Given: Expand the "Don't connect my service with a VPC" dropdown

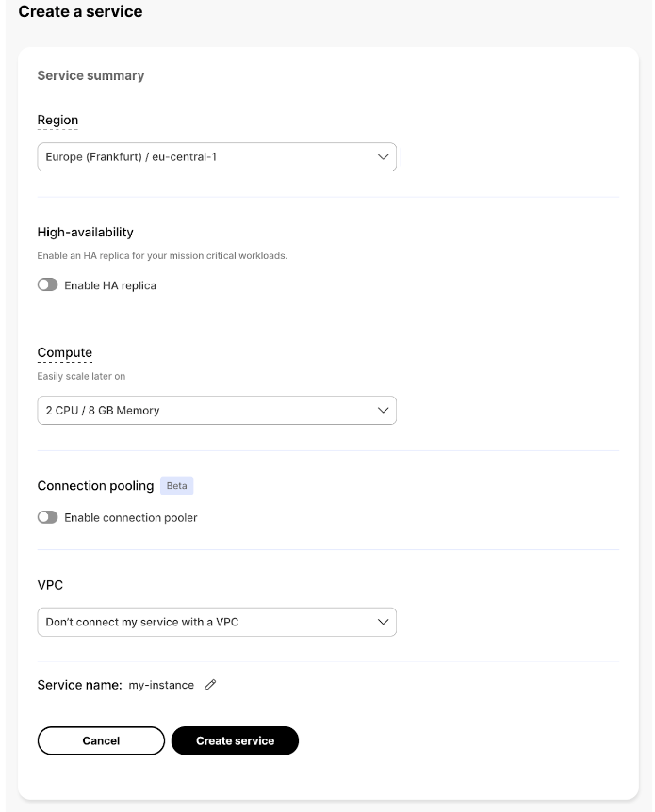Looking at the screenshot, I should tap(207, 623).
